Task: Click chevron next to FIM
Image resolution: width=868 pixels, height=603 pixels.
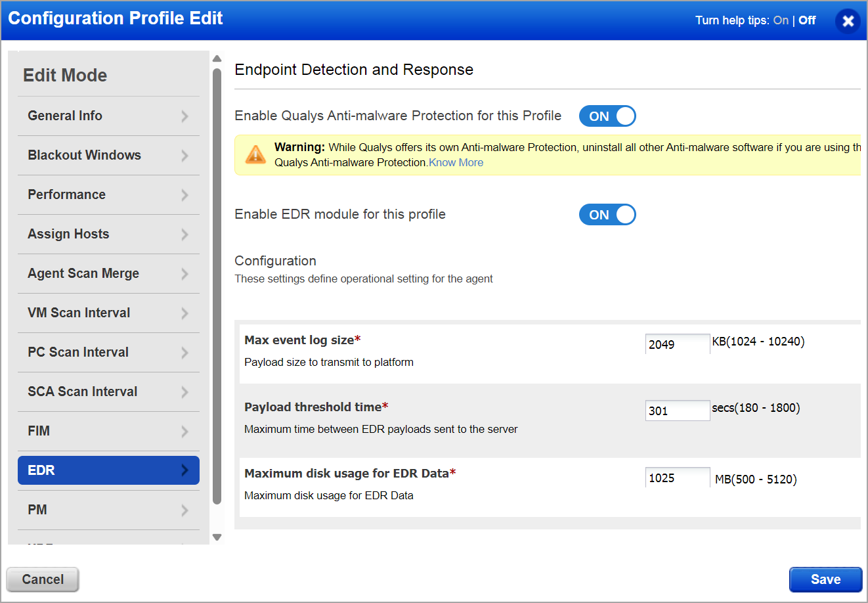Action: pos(184,432)
